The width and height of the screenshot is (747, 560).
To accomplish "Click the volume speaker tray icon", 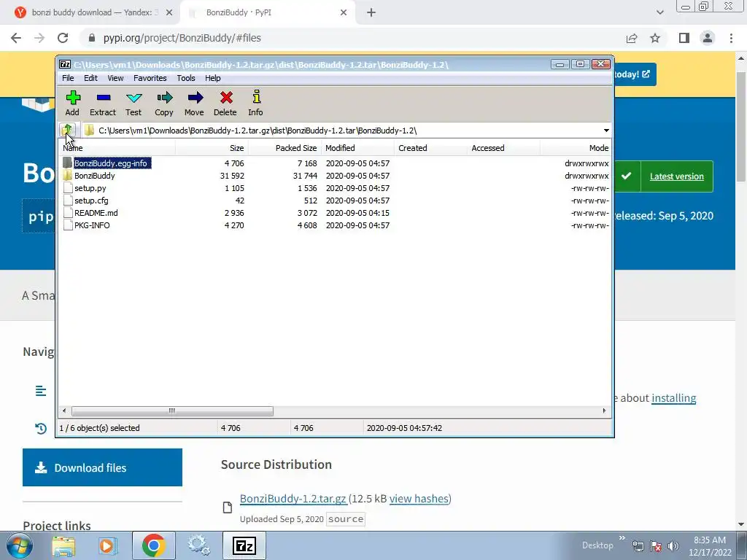I will tap(673, 546).
